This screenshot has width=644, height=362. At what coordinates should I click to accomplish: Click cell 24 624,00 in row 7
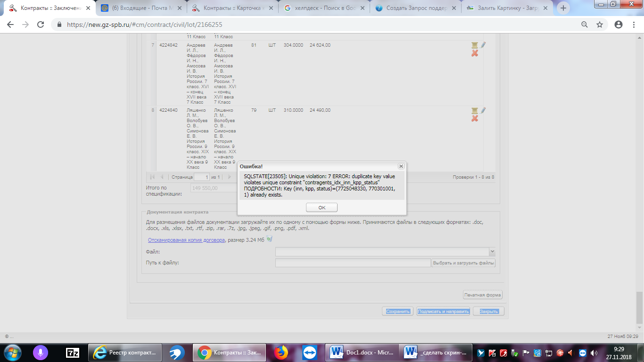[x=320, y=45]
